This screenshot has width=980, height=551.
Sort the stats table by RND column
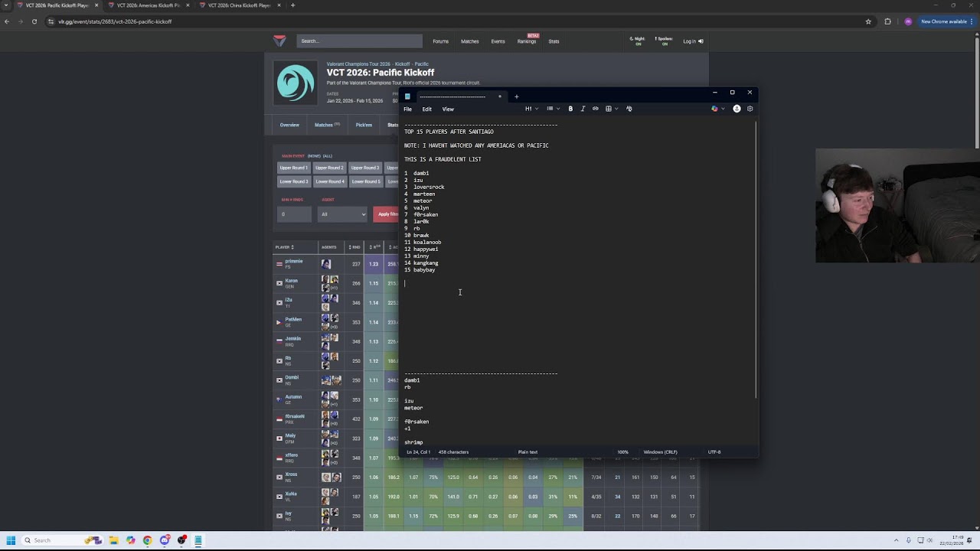pos(354,247)
